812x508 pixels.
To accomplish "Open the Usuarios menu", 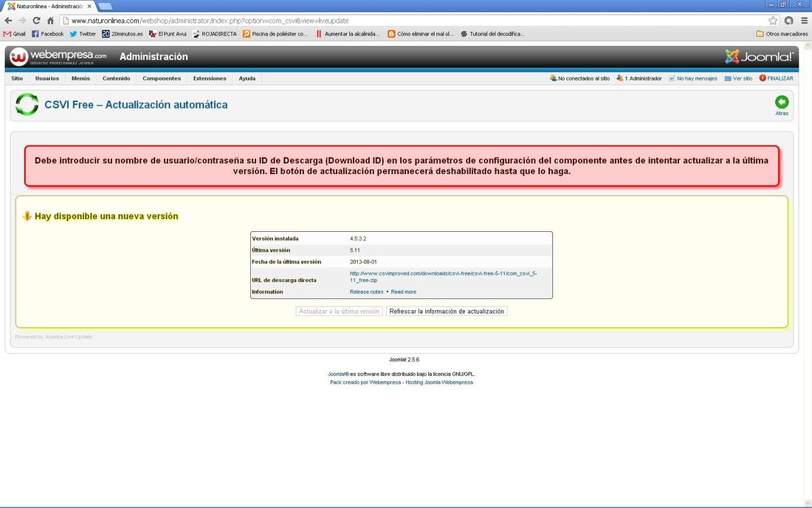I will coord(47,78).
